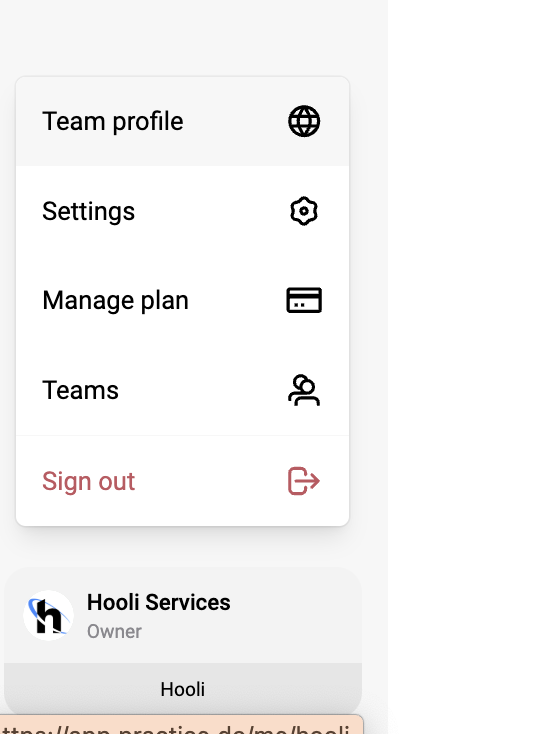The height and width of the screenshot is (734, 542).
Task: Click the URL preview bar at the bottom
Action: coord(182,725)
